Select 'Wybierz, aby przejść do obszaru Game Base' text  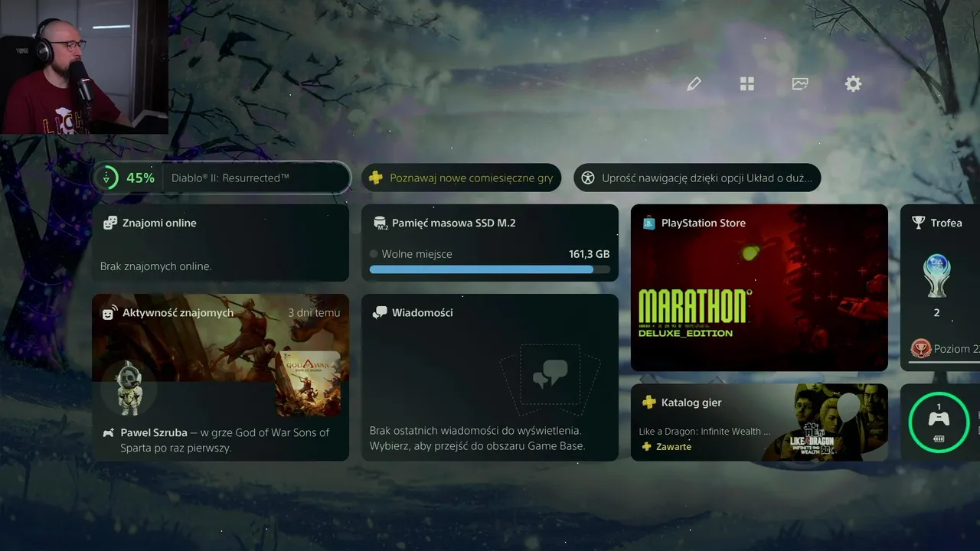click(478, 446)
